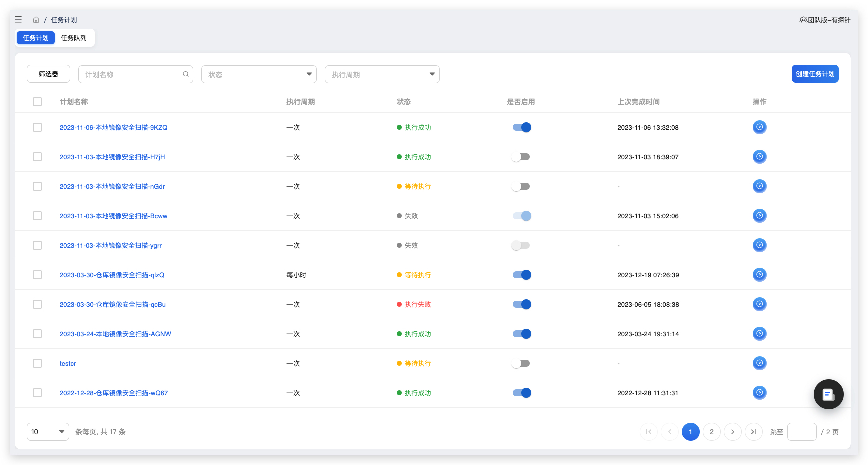Disable the toggle for plan AGNW
This screenshot has width=868, height=465.
click(521, 334)
